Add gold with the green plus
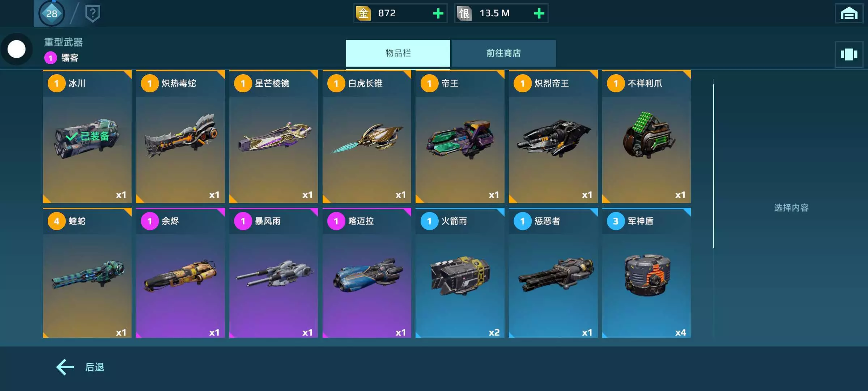This screenshot has width=868, height=391. (438, 13)
